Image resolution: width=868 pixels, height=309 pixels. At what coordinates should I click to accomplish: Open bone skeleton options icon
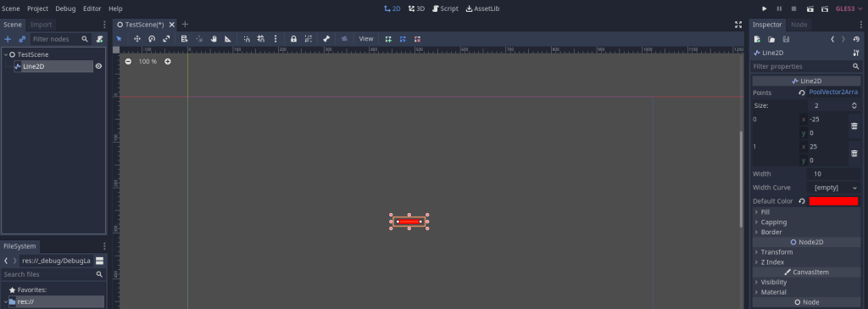pyautogui.click(x=326, y=39)
